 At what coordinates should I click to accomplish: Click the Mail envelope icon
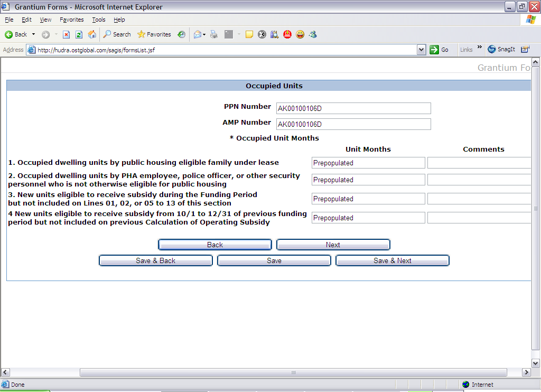pyautogui.click(x=198, y=34)
